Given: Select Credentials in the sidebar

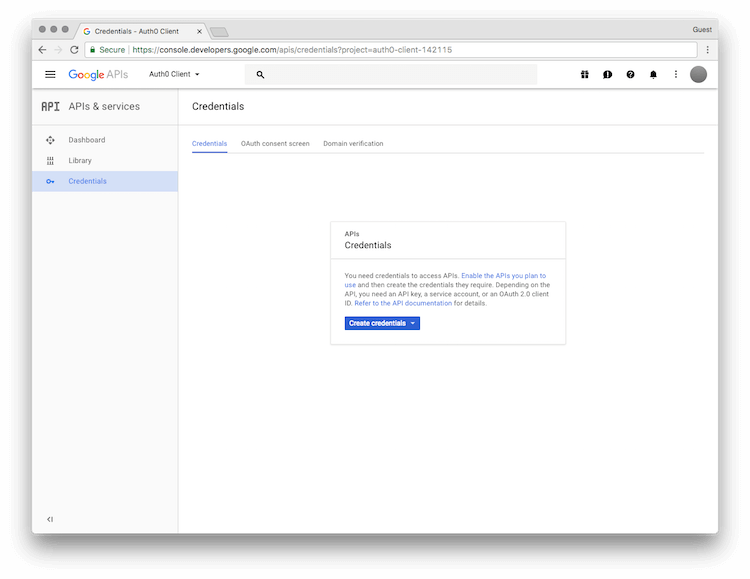Looking at the screenshot, I should (105, 181).
